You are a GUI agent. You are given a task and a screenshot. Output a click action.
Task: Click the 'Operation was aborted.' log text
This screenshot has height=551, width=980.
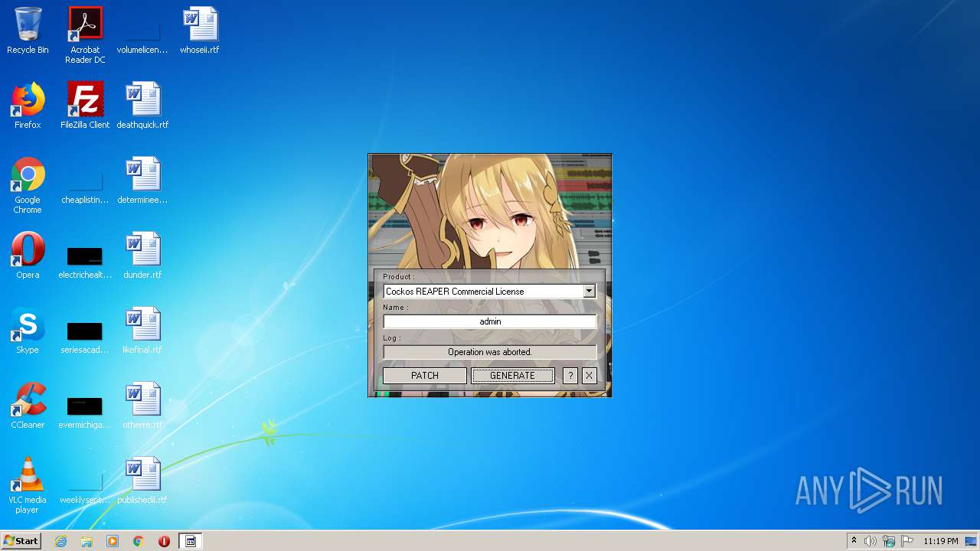point(489,352)
